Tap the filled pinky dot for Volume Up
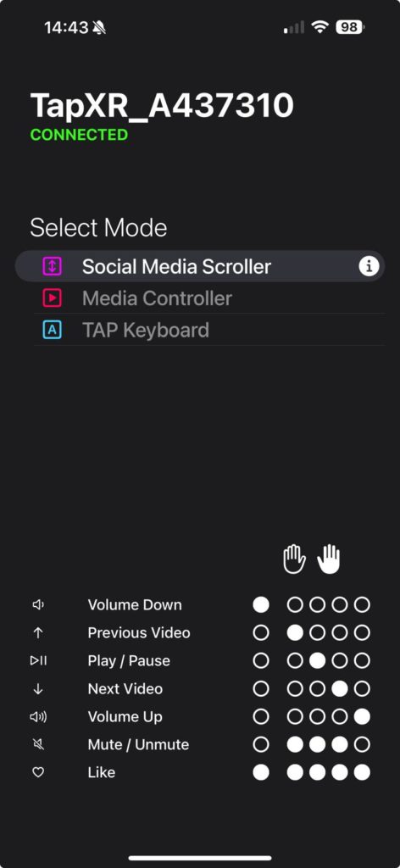 (x=362, y=716)
